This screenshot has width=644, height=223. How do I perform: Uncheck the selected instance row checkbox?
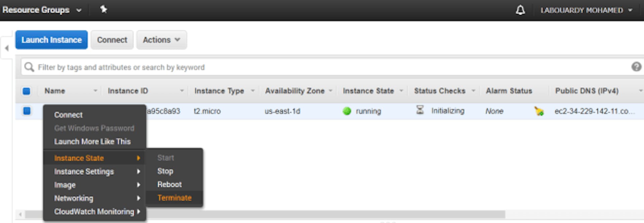[27, 111]
